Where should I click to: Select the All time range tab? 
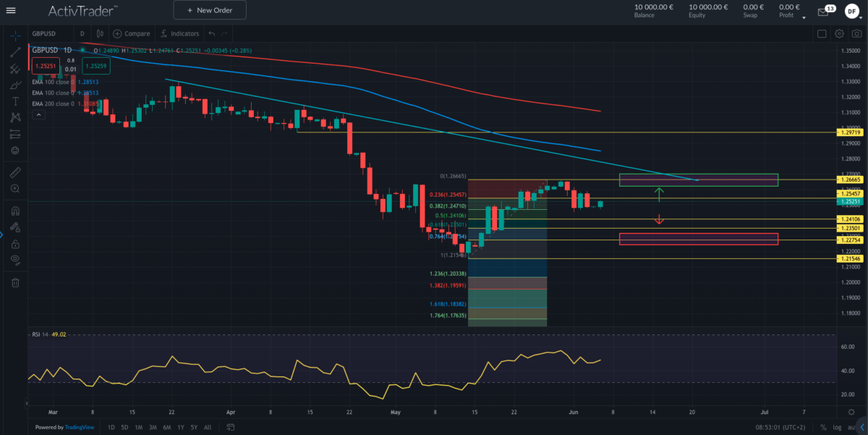[208, 427]
